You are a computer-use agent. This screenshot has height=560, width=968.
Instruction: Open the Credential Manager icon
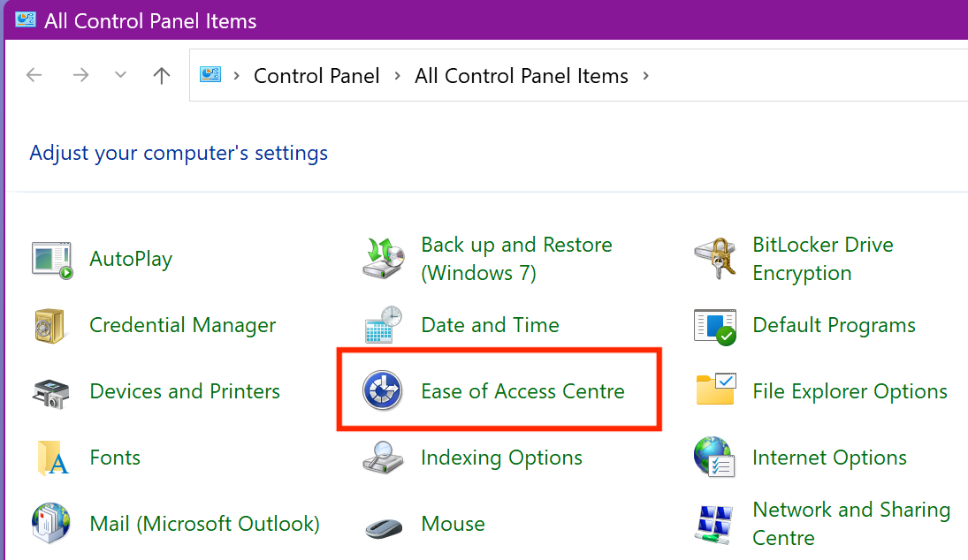click(x=182, y=324)
